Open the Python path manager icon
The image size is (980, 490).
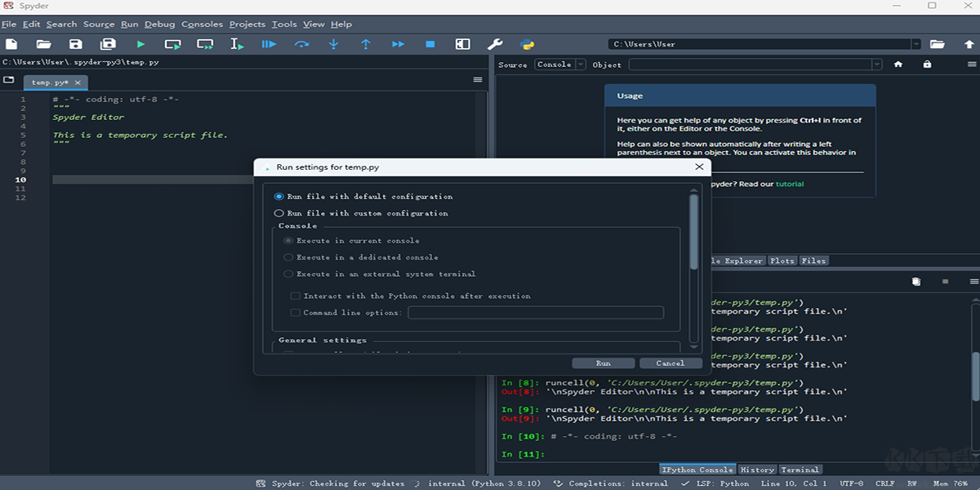pos(527,44)
